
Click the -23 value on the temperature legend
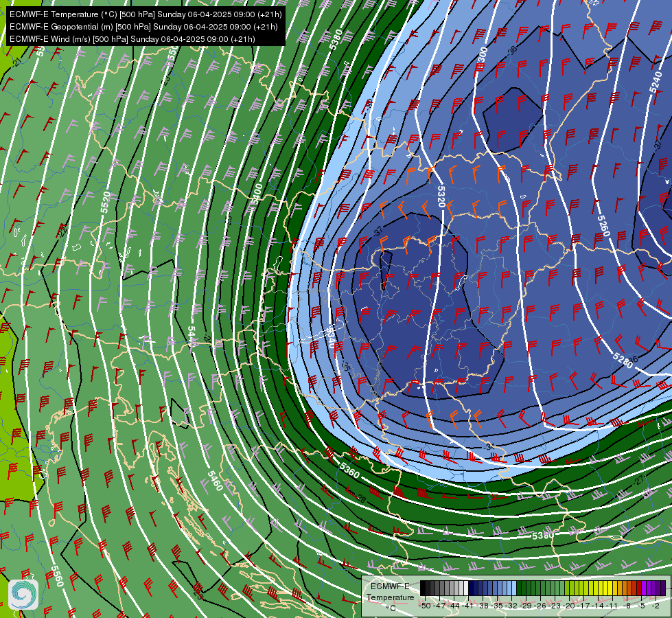555,606
